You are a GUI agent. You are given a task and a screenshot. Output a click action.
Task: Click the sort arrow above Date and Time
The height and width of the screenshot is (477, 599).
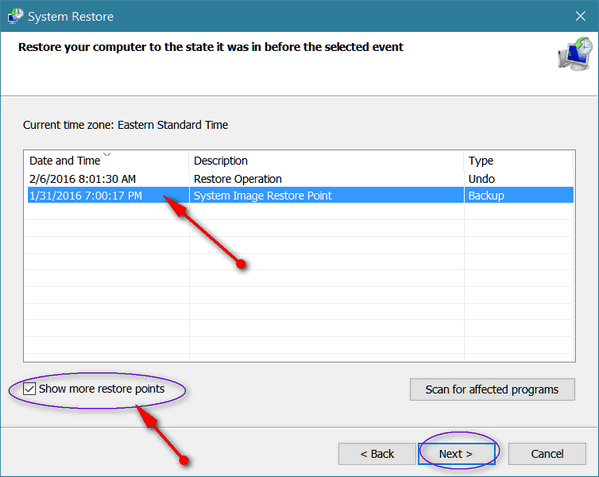pyautogui.click(x=107, y=155)
